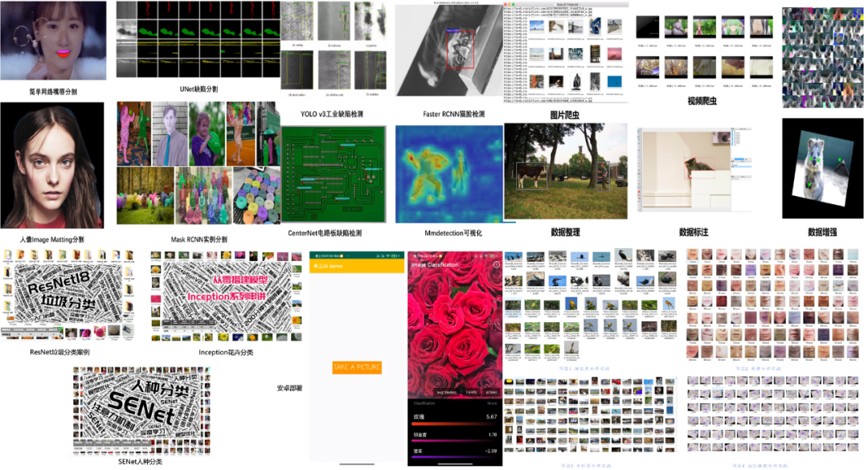The width and height of the screenshot is (868, 470).
Task: Click the Inception花卉分类 caption
Action: click(x=226, y=352)
